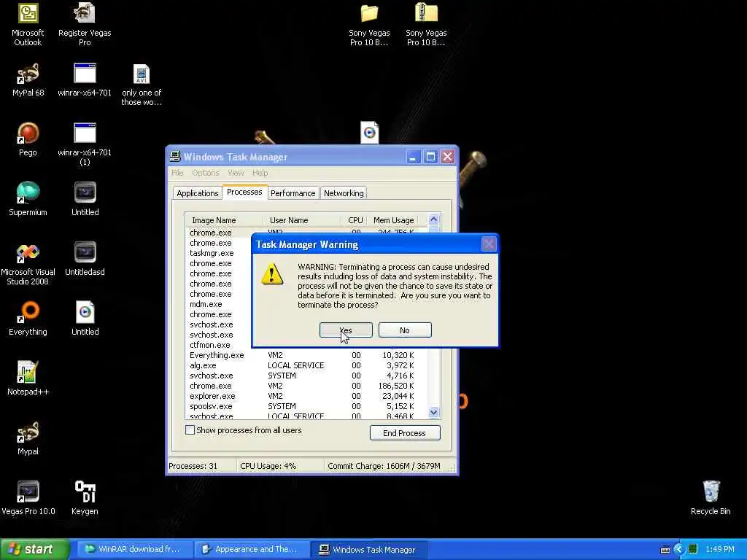Expand hidden tray icons arrow
This screenshot has width=747, height=560.
(679, 550)
